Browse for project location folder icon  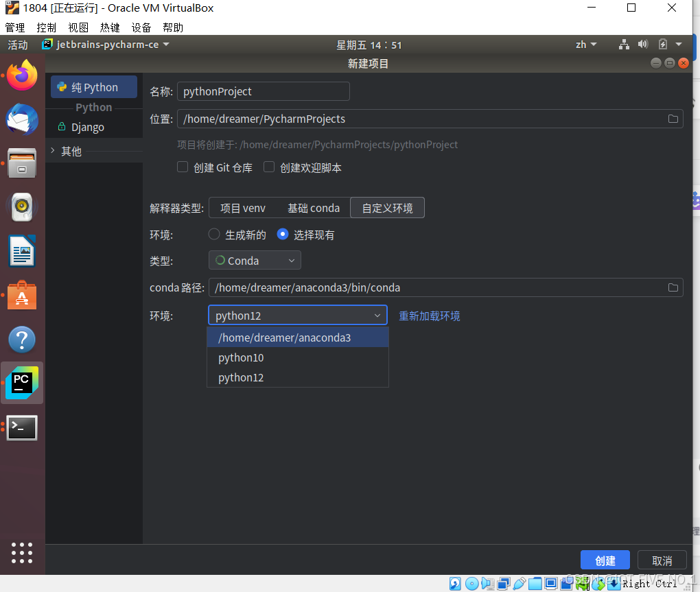point(673,119)
